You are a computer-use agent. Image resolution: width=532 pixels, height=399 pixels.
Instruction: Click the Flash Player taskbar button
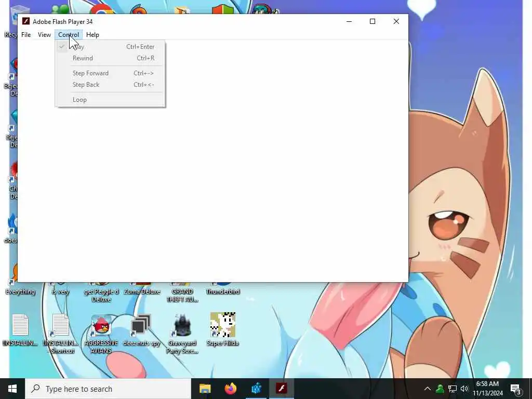(x=282, y=389)
